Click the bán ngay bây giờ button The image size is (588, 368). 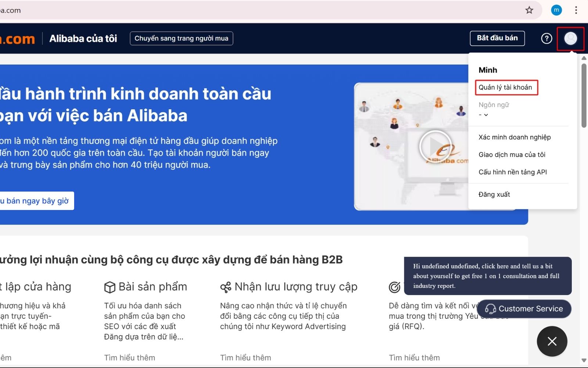(x=37, y=201)
